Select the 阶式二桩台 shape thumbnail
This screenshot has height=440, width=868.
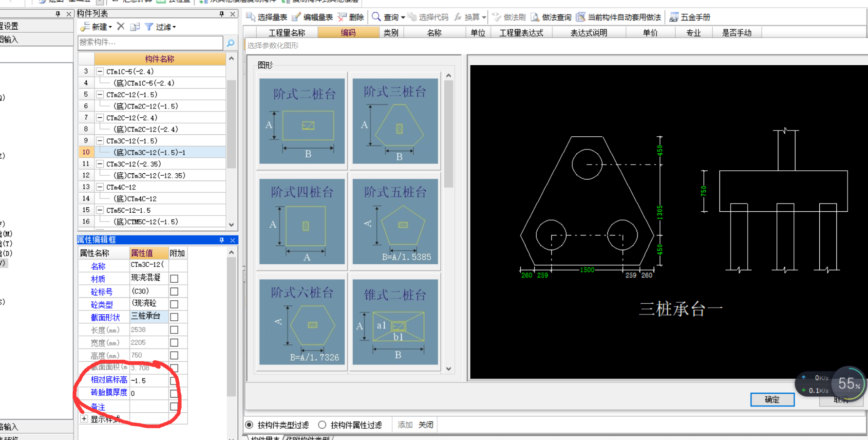[302, 121]
